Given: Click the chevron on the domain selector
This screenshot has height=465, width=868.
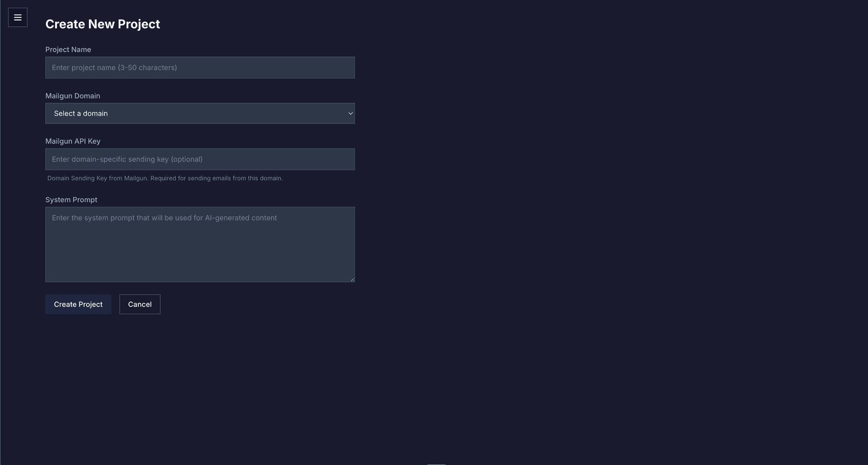Looking at the screenshot, I should 350,113.
